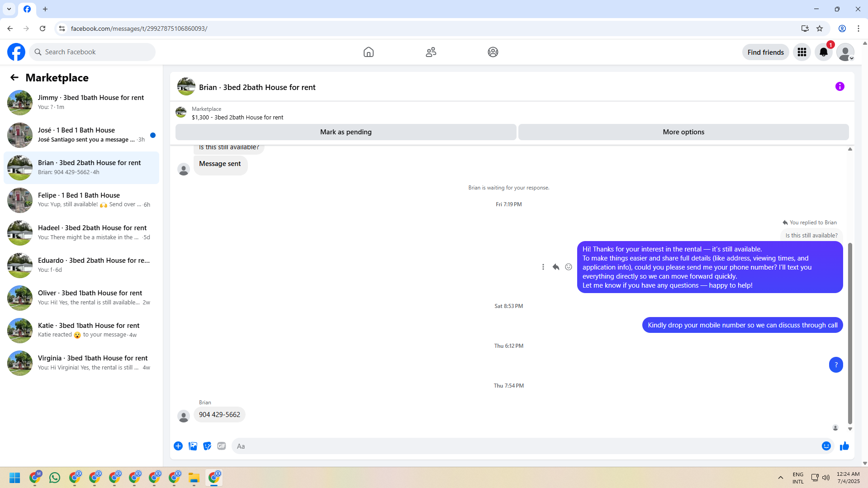Open José 1 Bed 1 Bath conversation
868x488 pixels.
click(81, 135)
